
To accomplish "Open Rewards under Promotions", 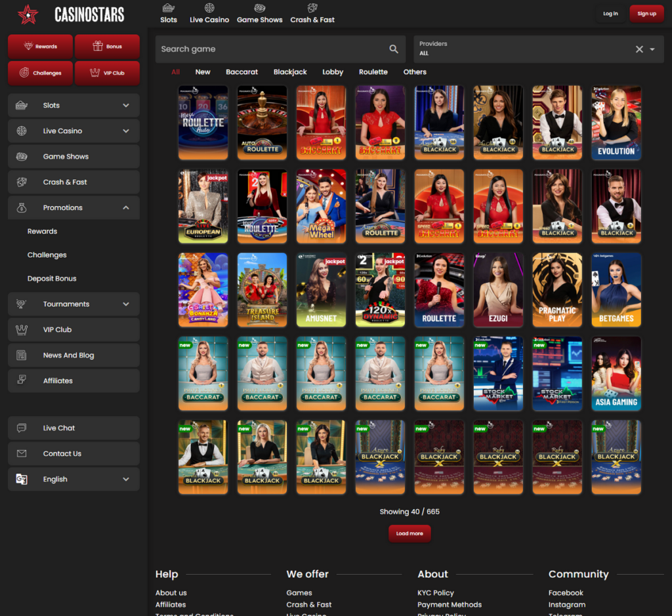I will [x=42, y=232].
